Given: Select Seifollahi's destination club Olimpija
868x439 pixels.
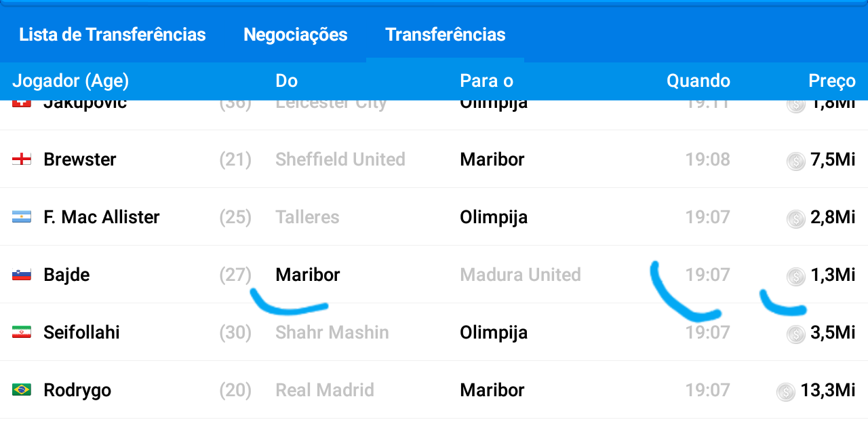Looking at the screenshot, I should point(494,332).
